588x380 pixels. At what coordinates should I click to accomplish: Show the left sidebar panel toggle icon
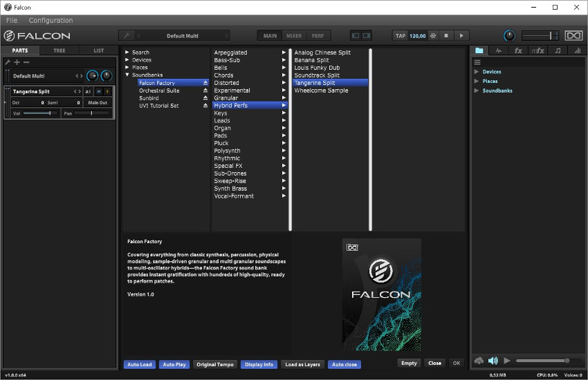pos(356,35)
